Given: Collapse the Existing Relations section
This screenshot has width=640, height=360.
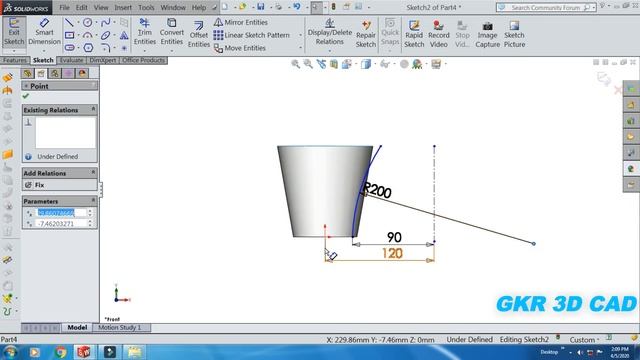Looking at the screenshot, I should point(93,109).
